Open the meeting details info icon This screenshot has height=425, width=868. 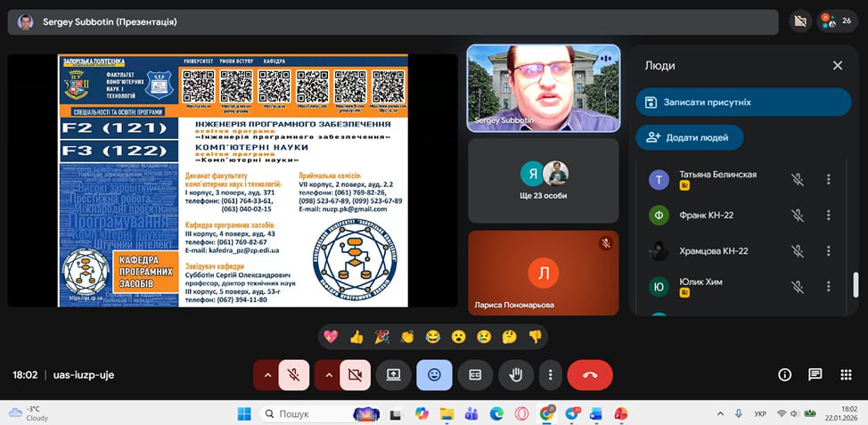(784, 375)
